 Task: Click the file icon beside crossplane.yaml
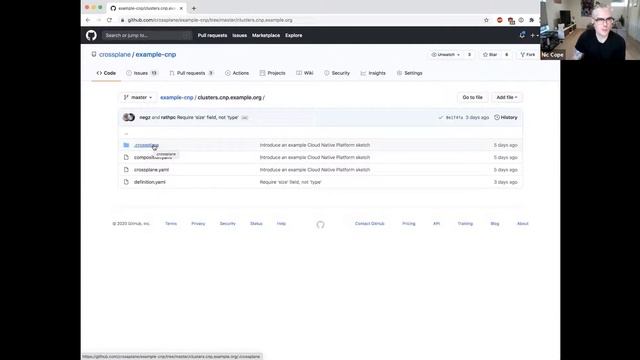click(x=126, y=170)
